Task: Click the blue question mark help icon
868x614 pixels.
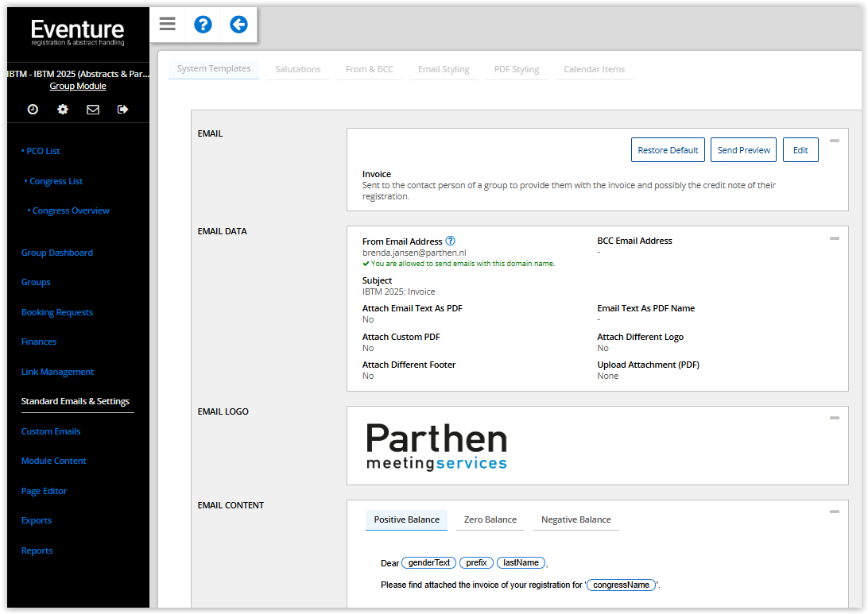Action: click(203, 24)
